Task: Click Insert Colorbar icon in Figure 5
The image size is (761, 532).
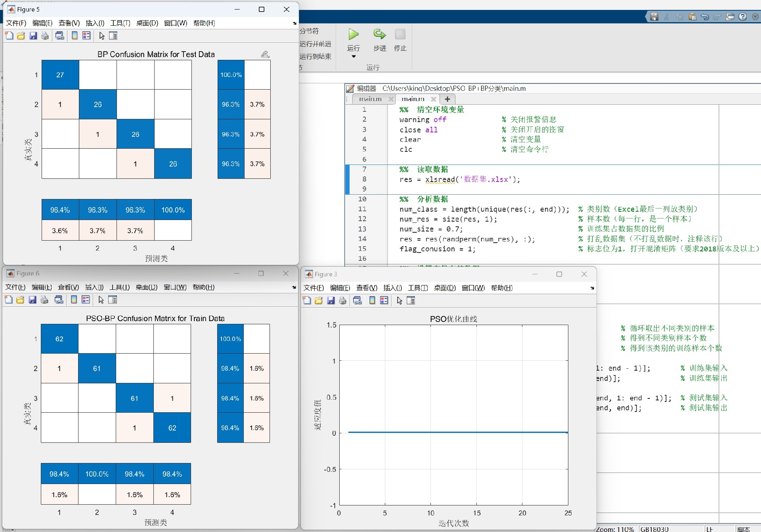Action: 75,36
